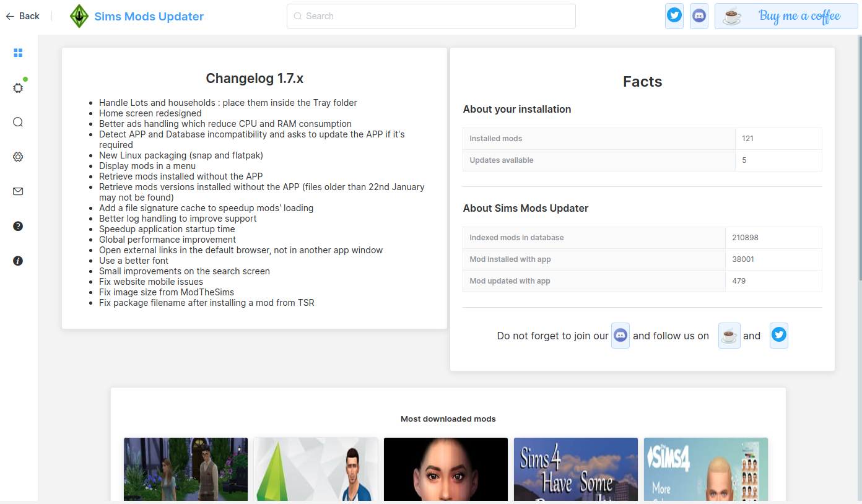This screenshot has height=504, width=862.
Task: Open the mod thumbnail with green plumbob
Action: pyautogui.click(x=316, y=469)
